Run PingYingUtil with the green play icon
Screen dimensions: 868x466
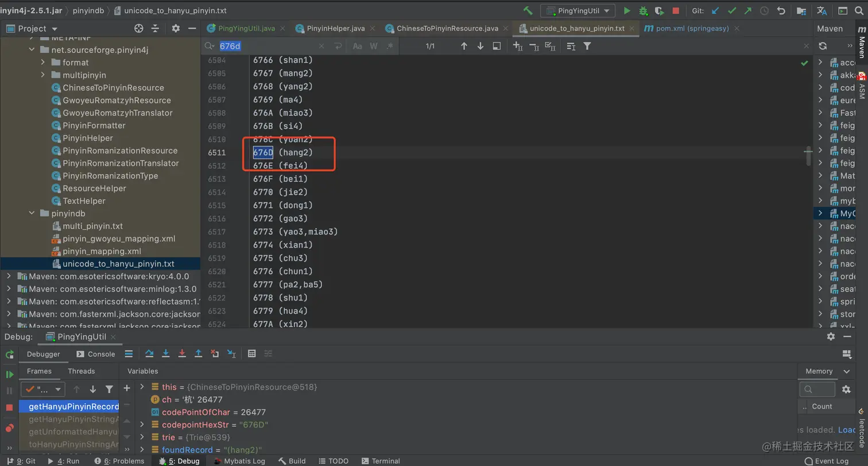(x=627, y=11)
